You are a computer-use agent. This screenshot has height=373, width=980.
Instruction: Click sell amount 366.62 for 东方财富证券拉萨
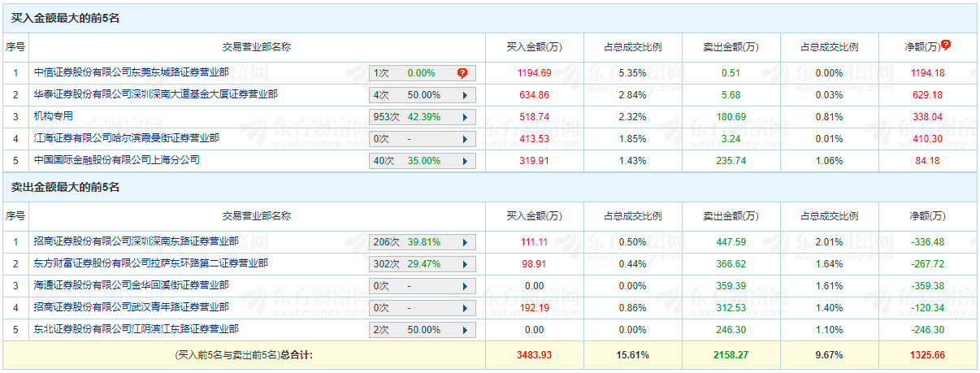pos(731,264)
